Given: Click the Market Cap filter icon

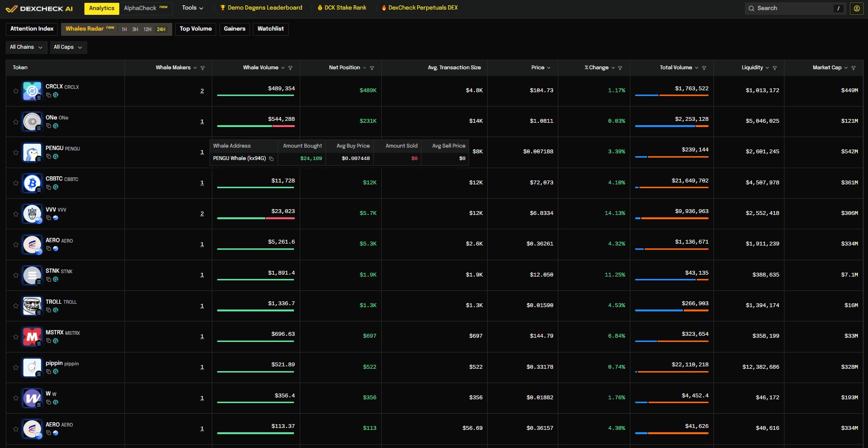Looking at the screenshot, I should point(853,68).
